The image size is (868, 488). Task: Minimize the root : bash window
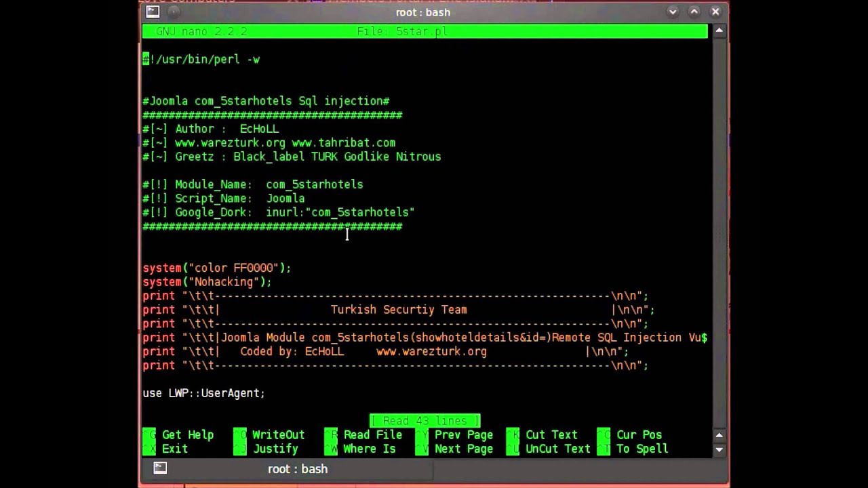[x=673, y=12]
